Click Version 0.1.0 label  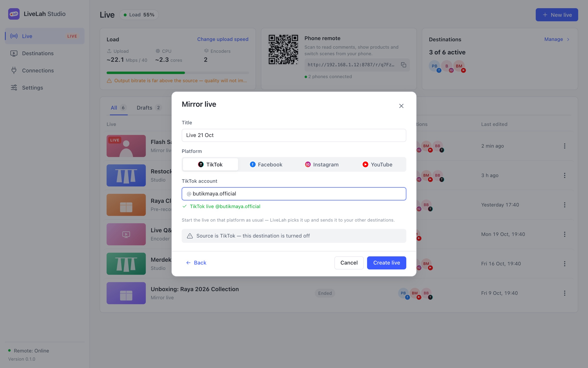point(22,359)
